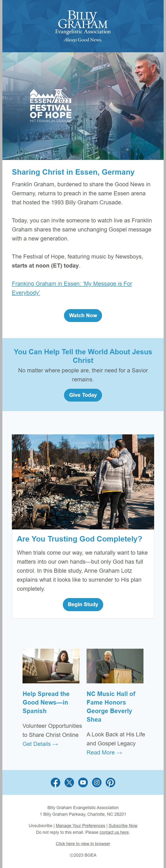
Task: Click the Begin Study button
Action: (83, 604)
